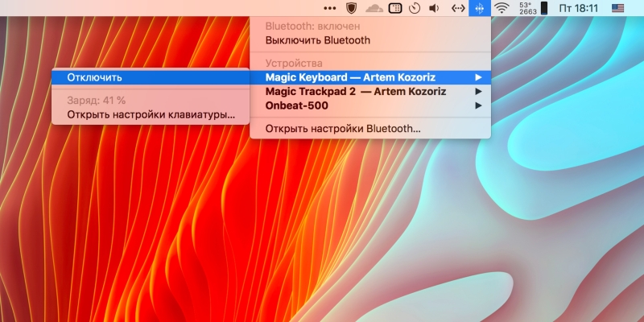Choose Открыть настройки Bluetooth…
Viewport: 644px width, 322px height.
[x=370, y=129]
